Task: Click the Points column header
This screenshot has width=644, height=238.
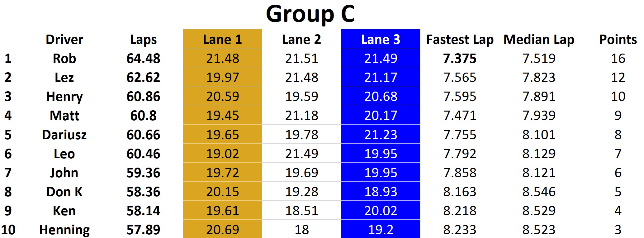Action: pyautogui.click(x=618, y=40)
